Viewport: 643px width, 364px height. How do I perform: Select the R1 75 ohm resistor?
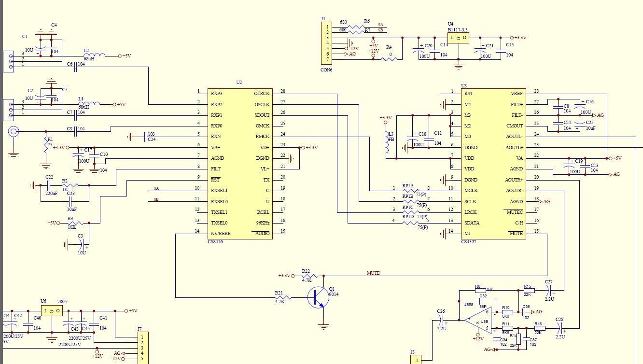click(46, 147)
